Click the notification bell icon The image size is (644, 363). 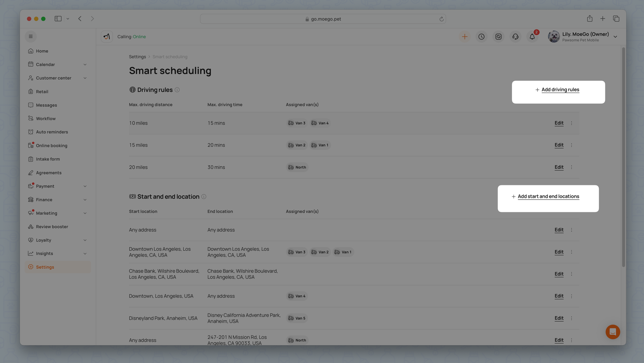click(x=532, y=37)
